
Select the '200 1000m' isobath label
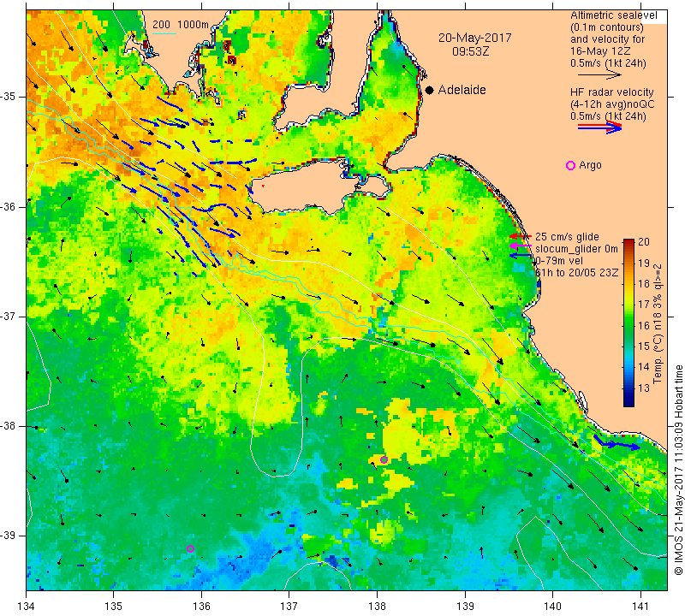[x=181, y=25]
